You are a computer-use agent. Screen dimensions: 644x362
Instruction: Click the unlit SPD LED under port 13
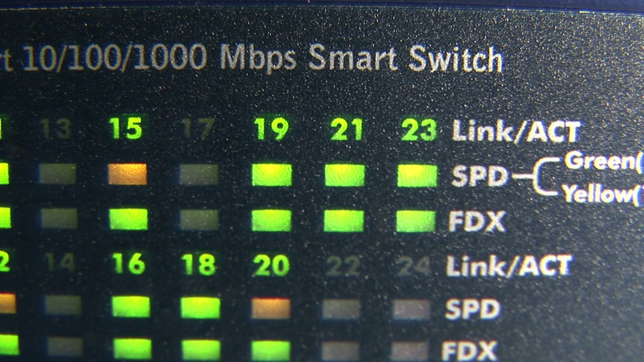[x=58, y=174]
